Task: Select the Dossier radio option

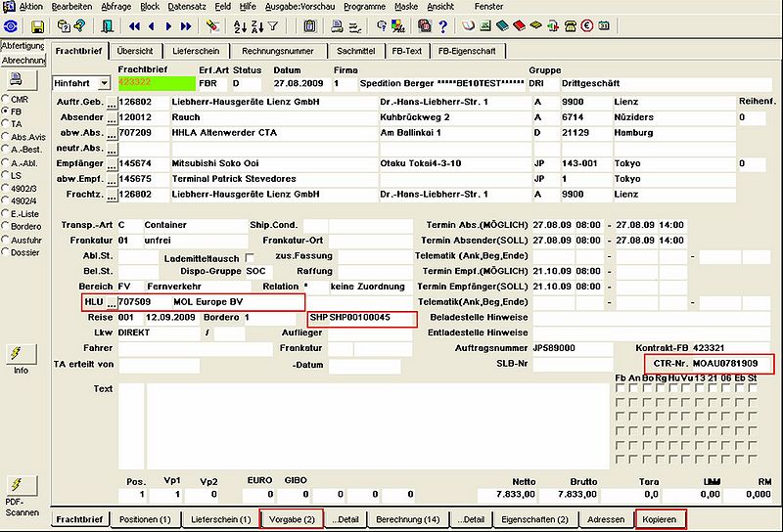Action: click(6, 252)
